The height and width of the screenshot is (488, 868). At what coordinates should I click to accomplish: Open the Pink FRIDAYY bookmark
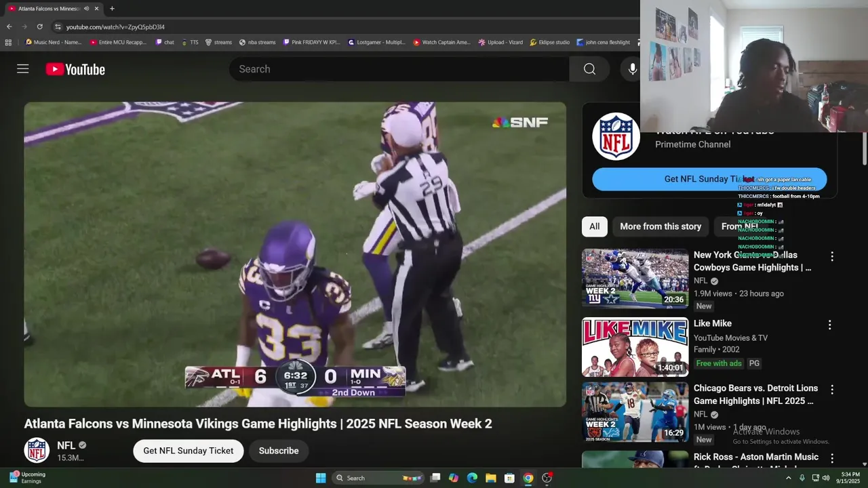click(311, 42)
